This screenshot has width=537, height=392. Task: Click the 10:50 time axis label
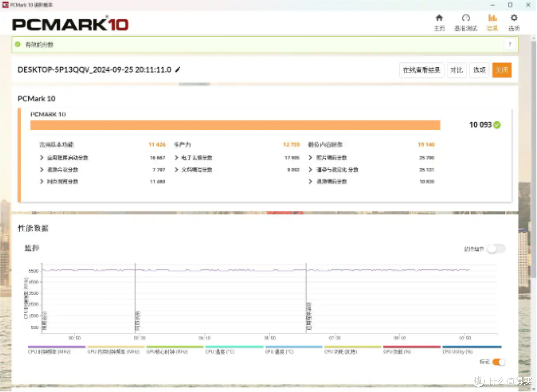tap(465, 338)
